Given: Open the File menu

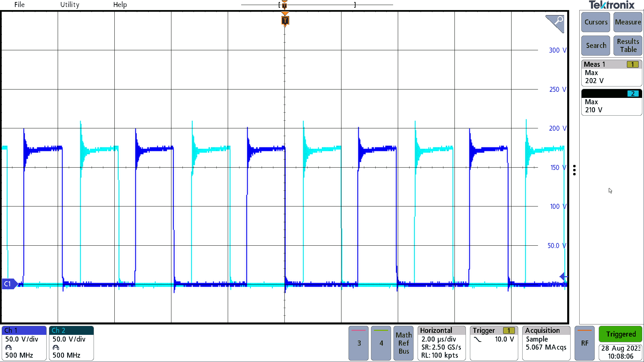Looking at the screenshot, I should tap(19, 5).
